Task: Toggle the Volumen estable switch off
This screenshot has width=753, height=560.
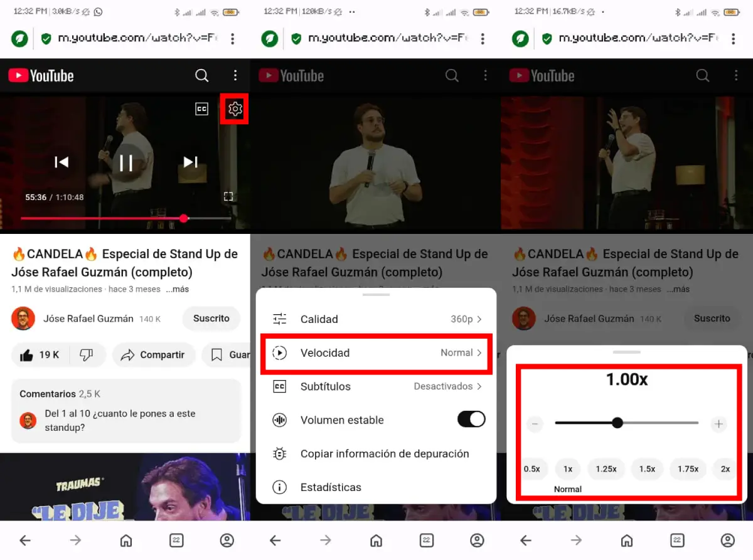Action: point(471,420)
